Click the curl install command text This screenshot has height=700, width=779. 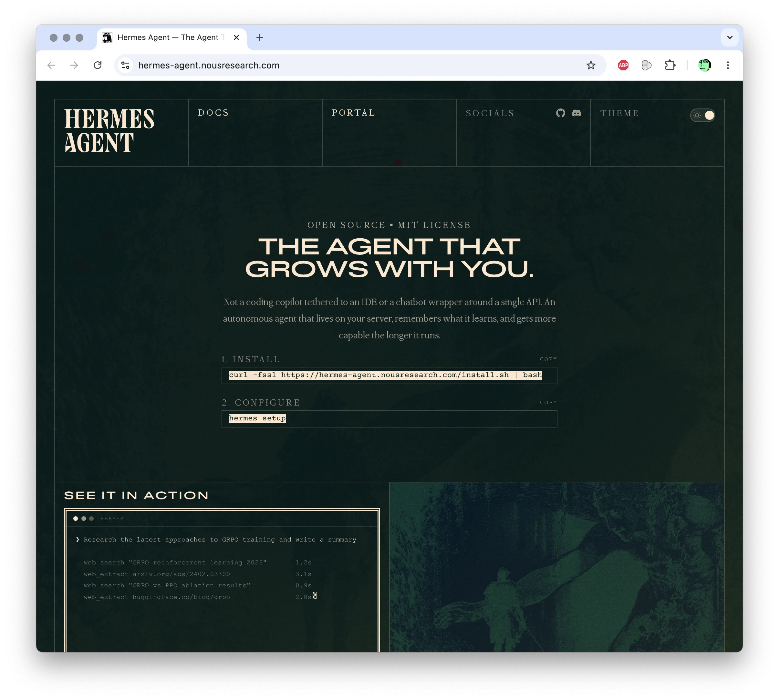coord(385,375)
